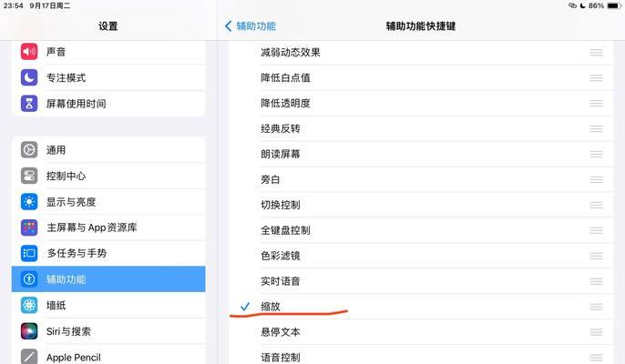Open 多任务与手势 settings
Viewport: 625px width, 364px height.
coord(108,253)
